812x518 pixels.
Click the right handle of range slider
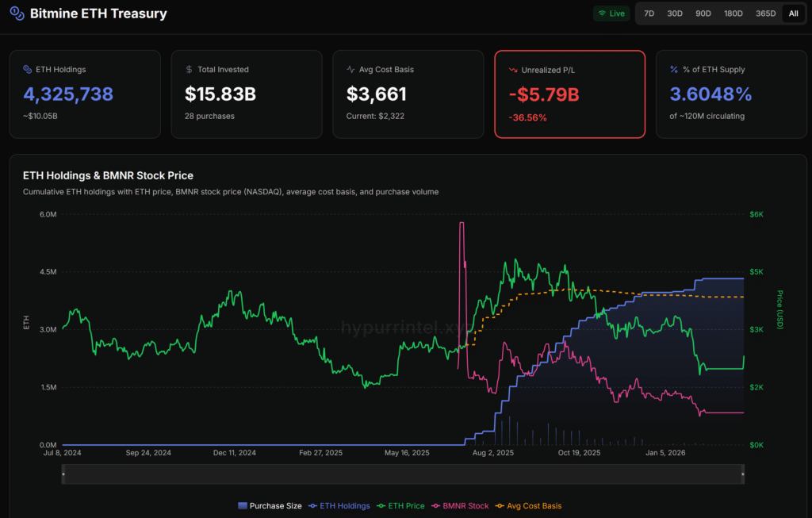(x=742, y=474)
